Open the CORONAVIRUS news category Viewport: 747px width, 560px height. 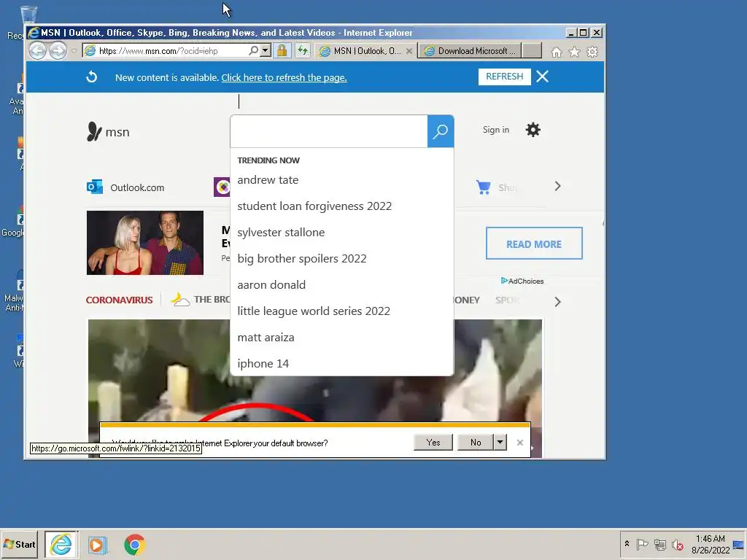(119, 300)
